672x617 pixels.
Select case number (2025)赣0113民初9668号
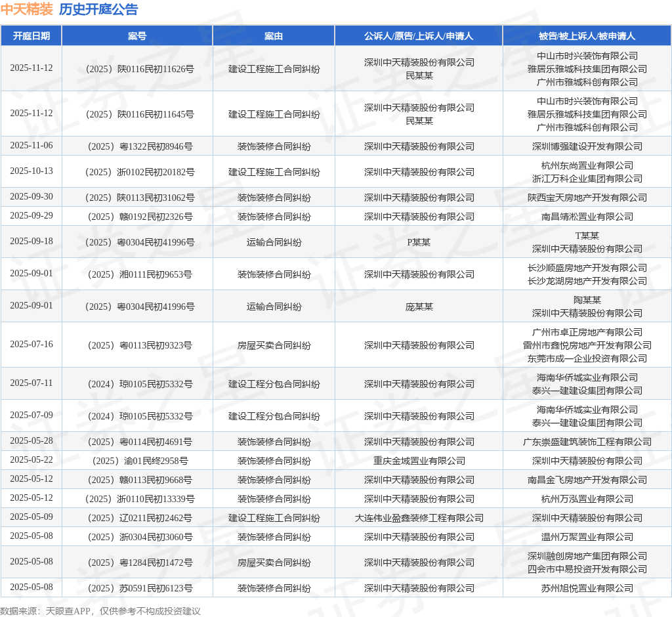coord(140,480)
